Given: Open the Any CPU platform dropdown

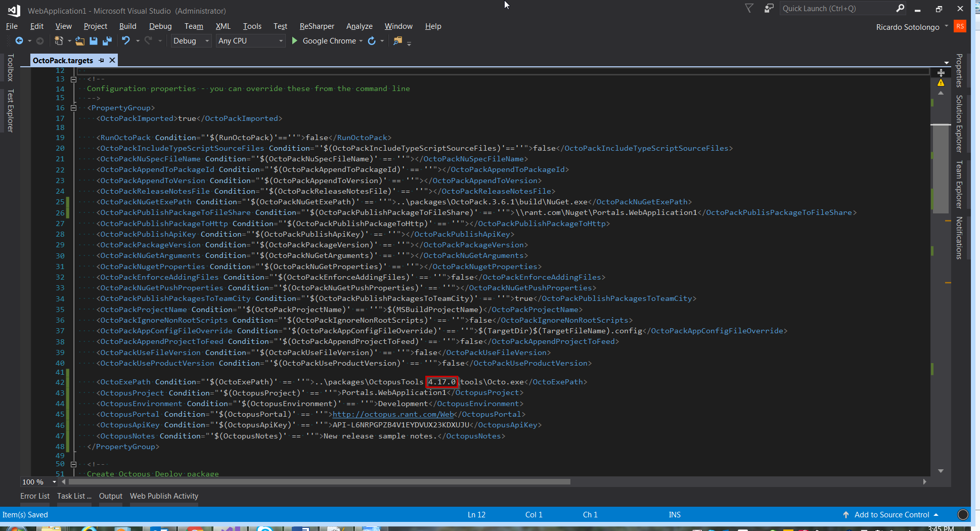Looking at the screenshot, I should pyautogui.click(x=251, y=41).
